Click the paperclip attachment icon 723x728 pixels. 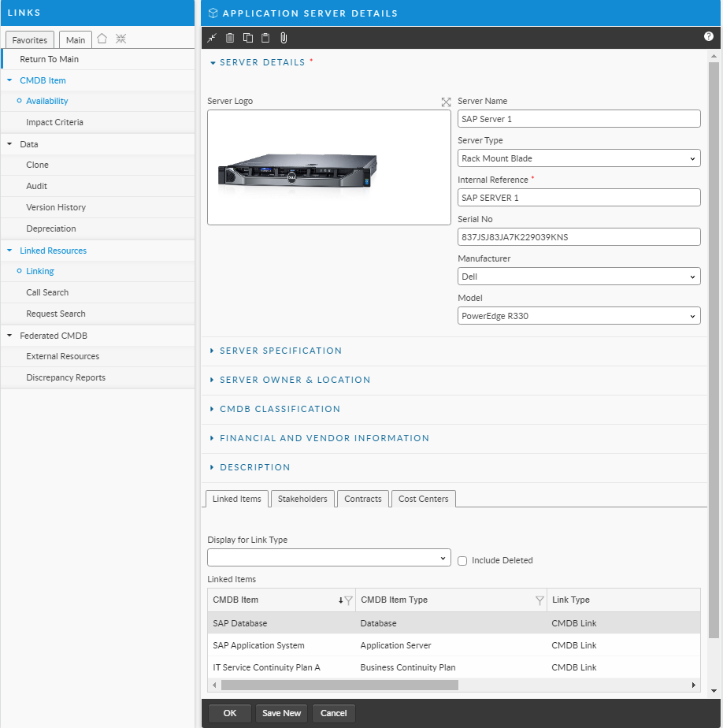[x=284, y=38]
